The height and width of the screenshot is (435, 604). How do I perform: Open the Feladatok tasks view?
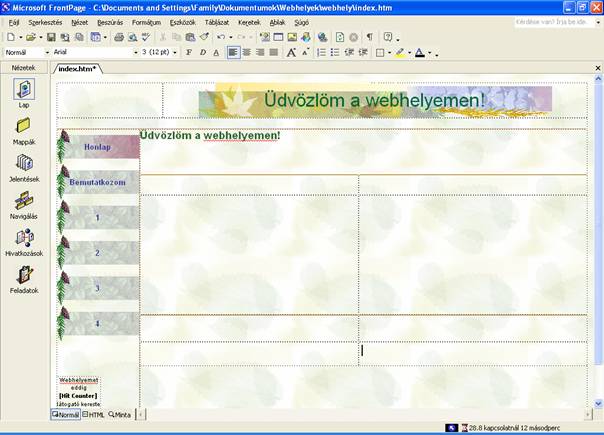(24, 275)
